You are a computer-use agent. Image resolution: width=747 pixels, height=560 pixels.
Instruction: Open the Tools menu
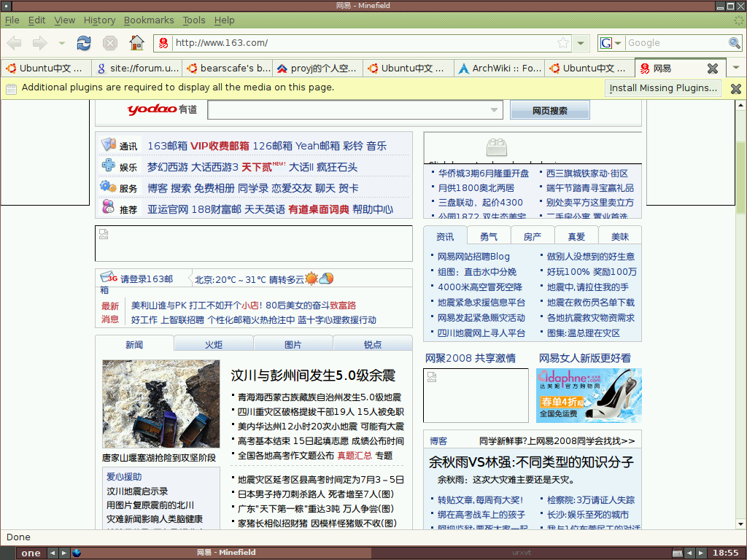(x=194, y=20)
